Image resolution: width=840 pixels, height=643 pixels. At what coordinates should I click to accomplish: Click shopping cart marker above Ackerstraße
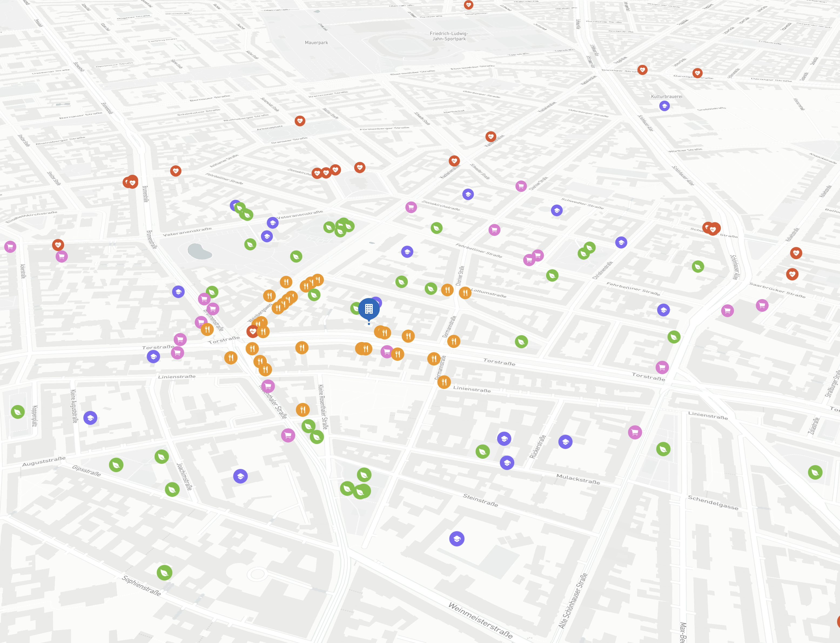pos(10,247)
